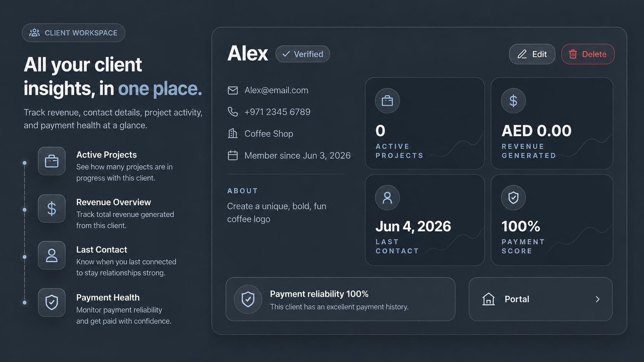The image size is (644, 362).
Task: Edit the client with the Edit button
Action: pos(532,54)
